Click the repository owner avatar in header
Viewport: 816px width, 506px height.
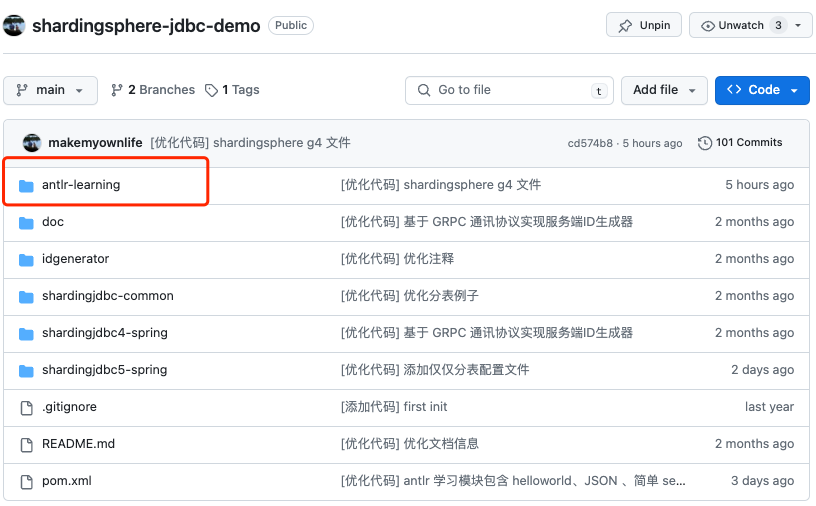[14, 25]
